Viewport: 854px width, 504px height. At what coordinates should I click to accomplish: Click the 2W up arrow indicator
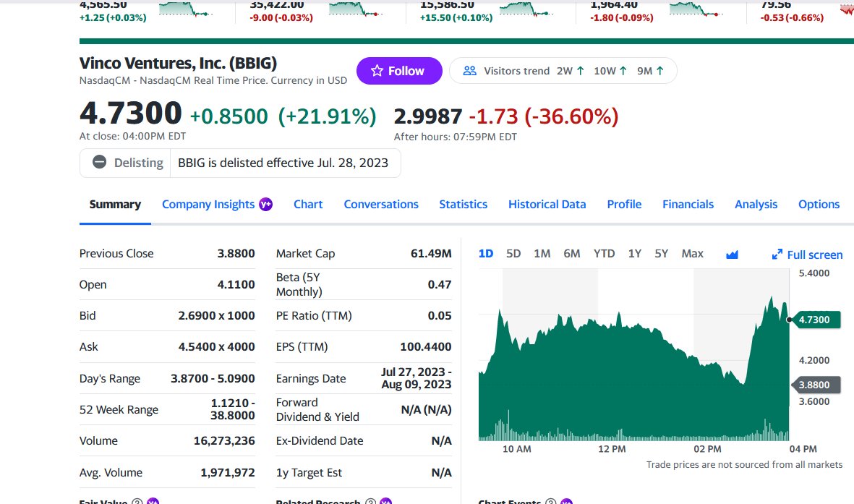[x=581, y=71]
